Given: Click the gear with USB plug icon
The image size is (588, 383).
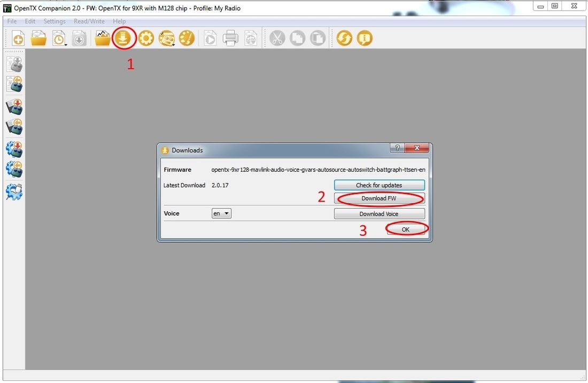Looking at the screenshot, I should click(14, 191).
